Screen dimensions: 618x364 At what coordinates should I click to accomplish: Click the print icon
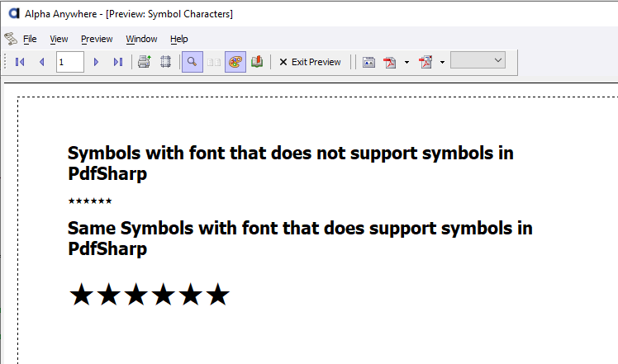[145, 62]
